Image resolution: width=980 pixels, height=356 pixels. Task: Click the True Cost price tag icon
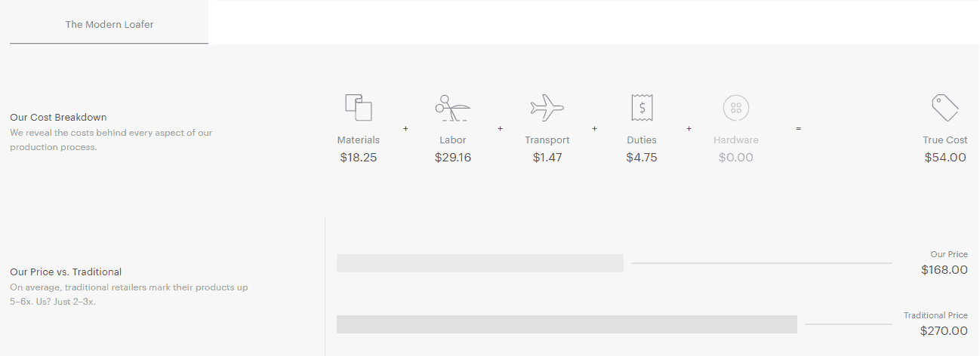(x=945, y=108)
